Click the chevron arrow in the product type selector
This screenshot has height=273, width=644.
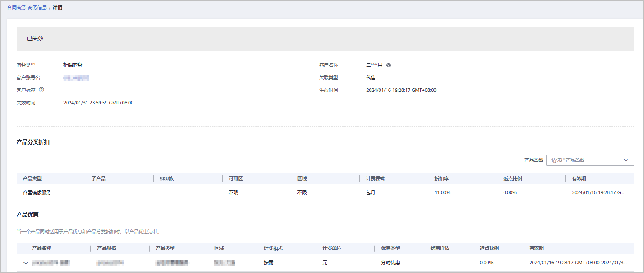coord(626,160)
